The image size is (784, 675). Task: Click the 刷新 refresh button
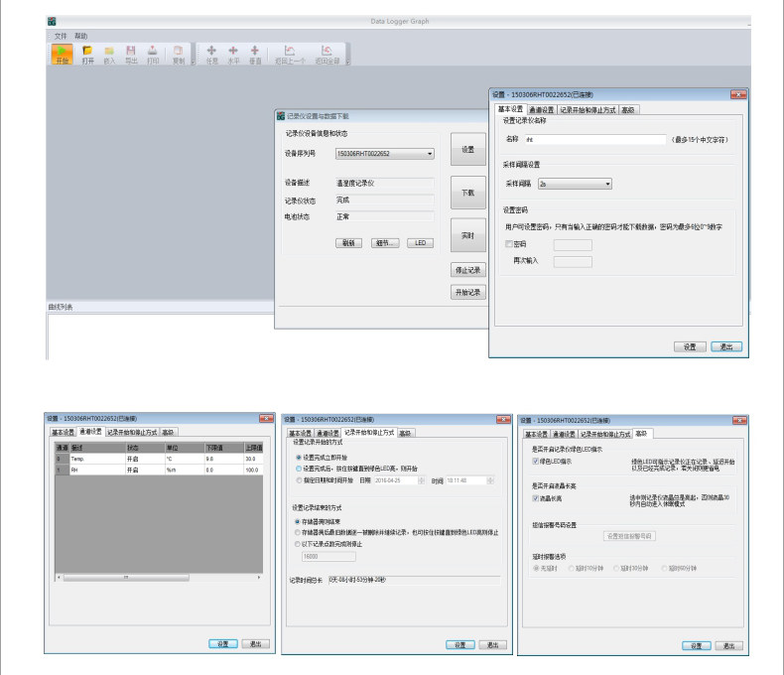(348, 243)
